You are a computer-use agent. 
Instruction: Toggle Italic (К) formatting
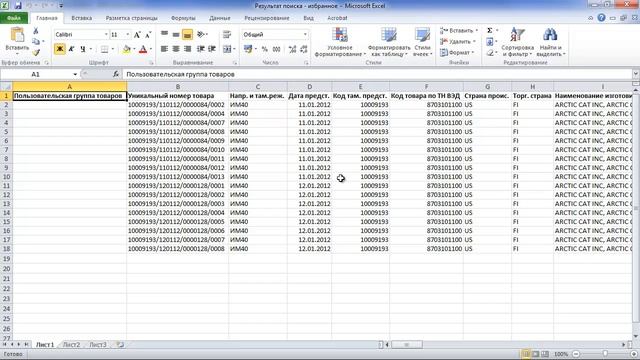click(x=71, y=49)
